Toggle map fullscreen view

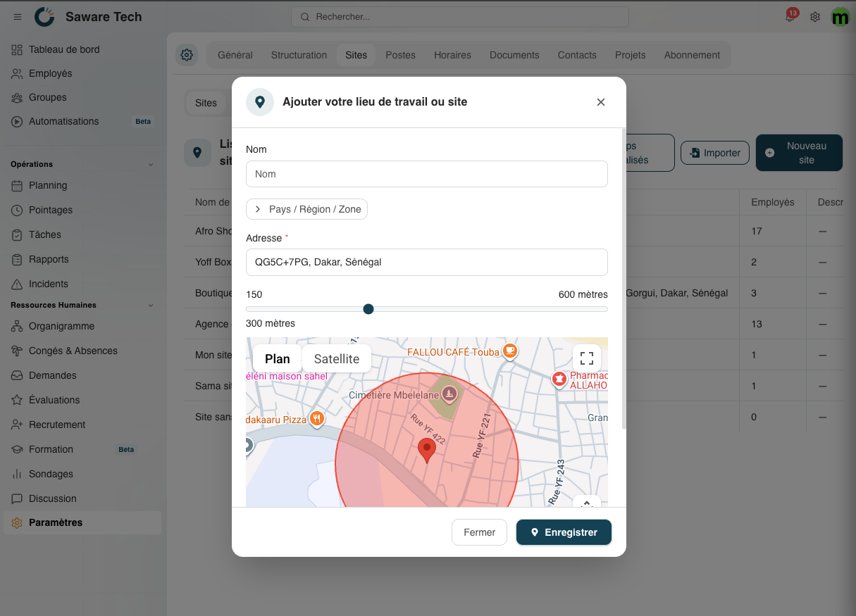[x=587, y=358]
